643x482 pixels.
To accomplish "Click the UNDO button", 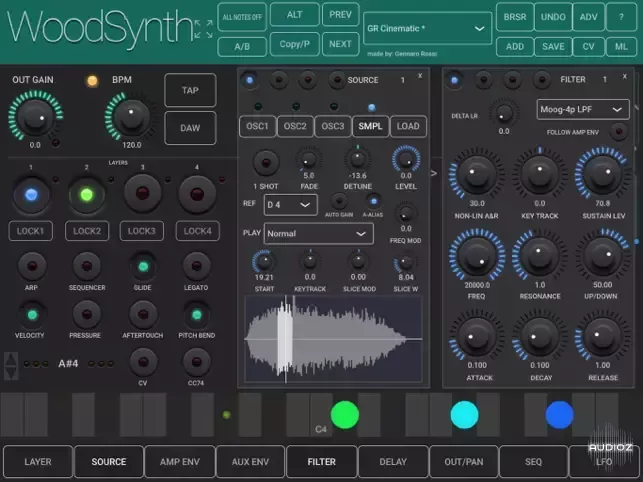I will [553, 17].
